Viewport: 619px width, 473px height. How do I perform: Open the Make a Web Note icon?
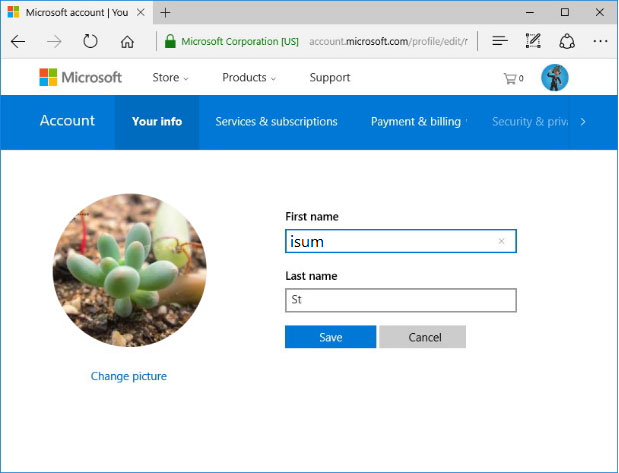[x=533, y=41]
